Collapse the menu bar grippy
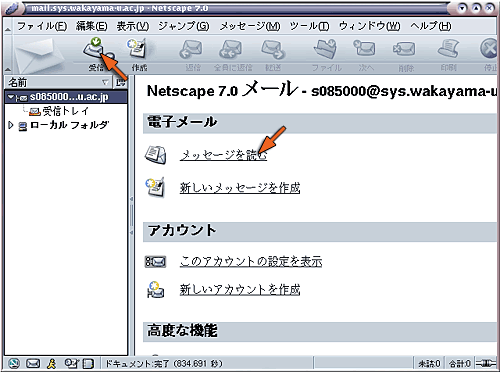 [x=7, y=26]
